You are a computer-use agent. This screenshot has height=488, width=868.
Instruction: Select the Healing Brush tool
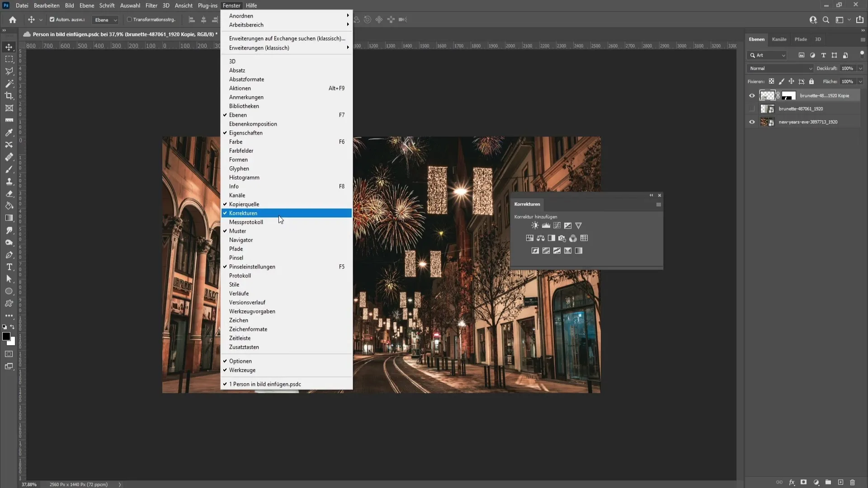point(9,157)
